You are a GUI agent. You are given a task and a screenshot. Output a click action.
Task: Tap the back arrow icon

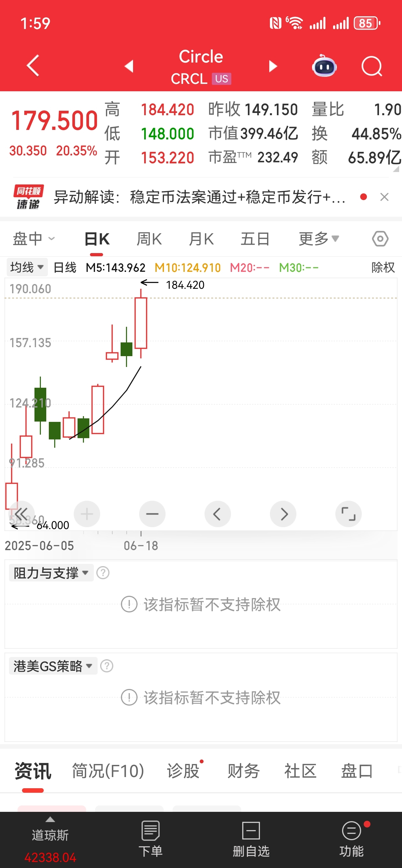33,66
